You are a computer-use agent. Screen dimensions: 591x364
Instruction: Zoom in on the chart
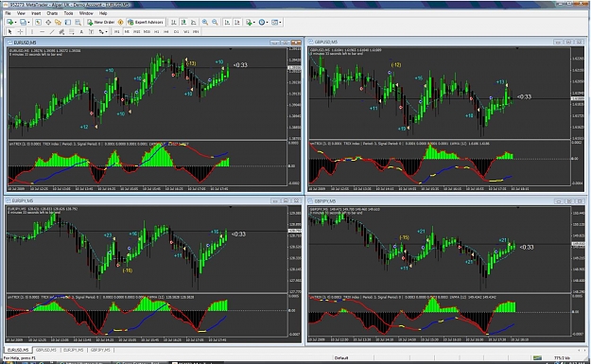[205, 23]
